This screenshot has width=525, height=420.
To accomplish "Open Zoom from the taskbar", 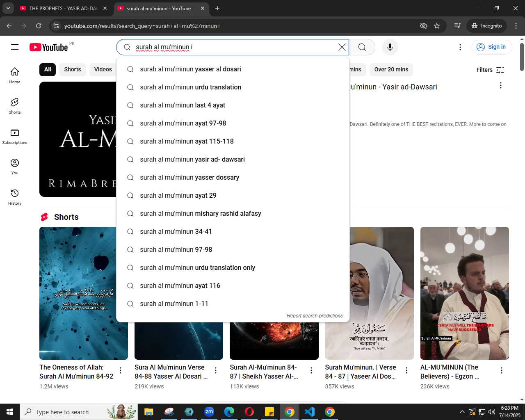I will click(x=209, y=412).
